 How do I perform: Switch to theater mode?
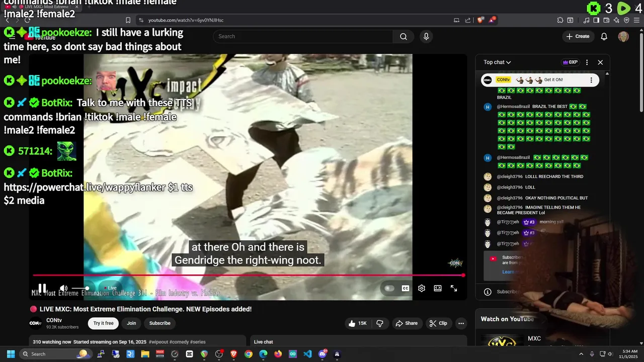coord(438,288)
